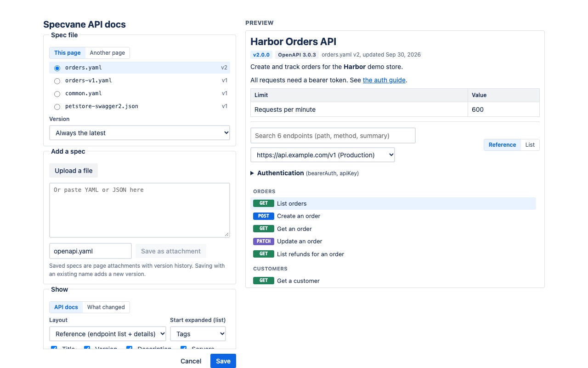Open the GET List orders endpoint
This screenshot has width=588, height=368.
393,203
